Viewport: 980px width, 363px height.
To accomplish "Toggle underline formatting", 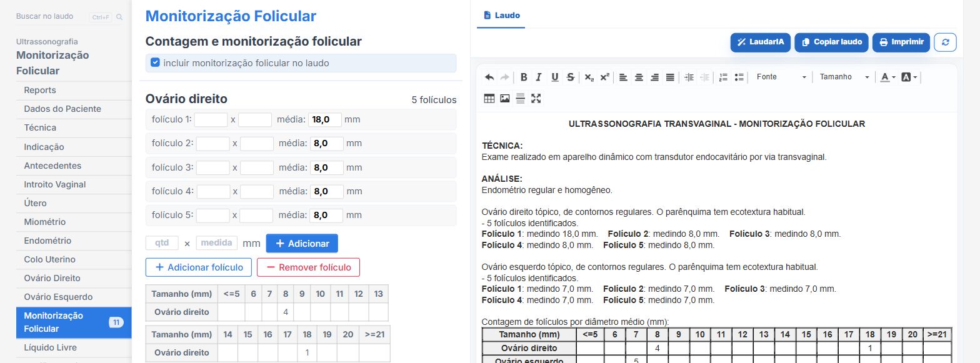I will tap(554, 77).
